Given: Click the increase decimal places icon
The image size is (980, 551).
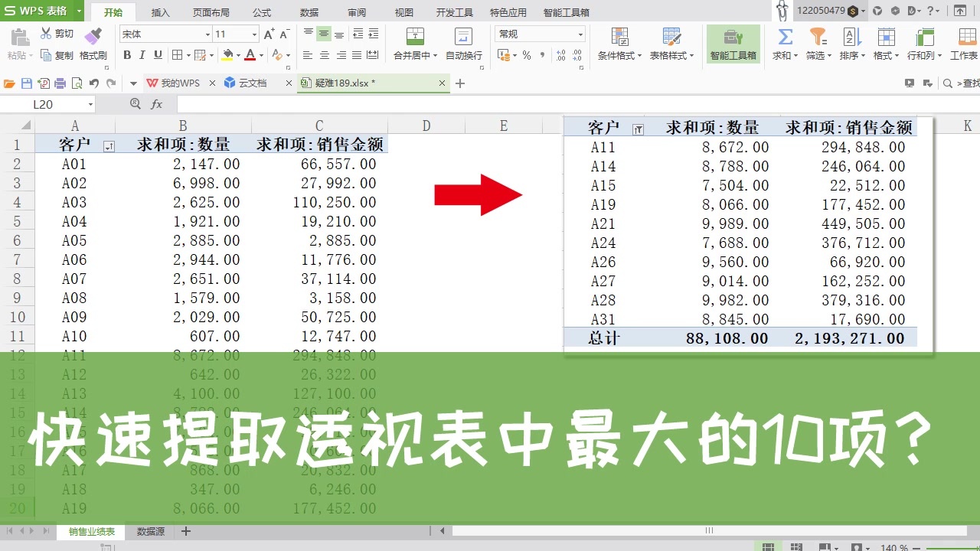Looking at the screenshot, I should [x=561, y=55].
